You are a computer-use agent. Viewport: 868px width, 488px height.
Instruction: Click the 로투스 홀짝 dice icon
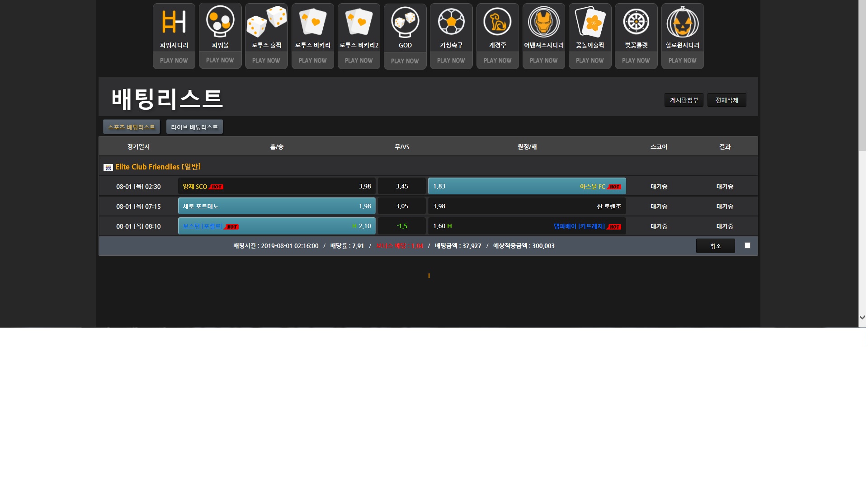click(x=266, y=22)
